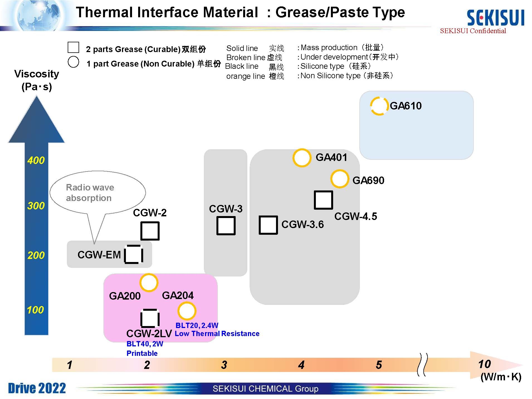Click the 3 on conductivity axis
This screenshot has height=399, width=532.
[224, 365]
